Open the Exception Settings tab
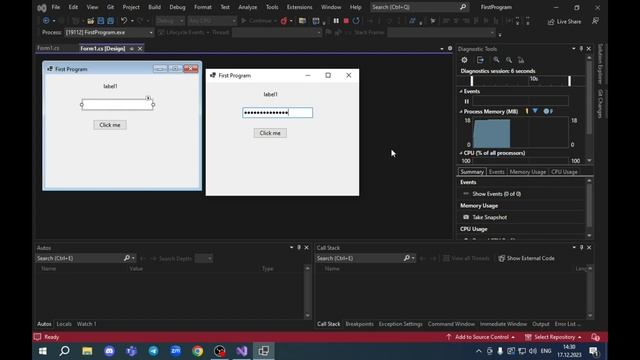 coord(400,324)
